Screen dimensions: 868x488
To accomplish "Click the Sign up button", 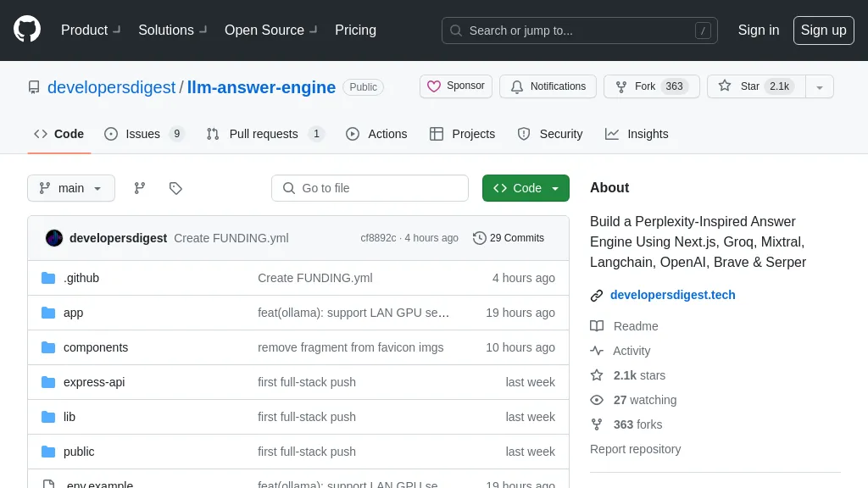I will (x=823, y=30).
